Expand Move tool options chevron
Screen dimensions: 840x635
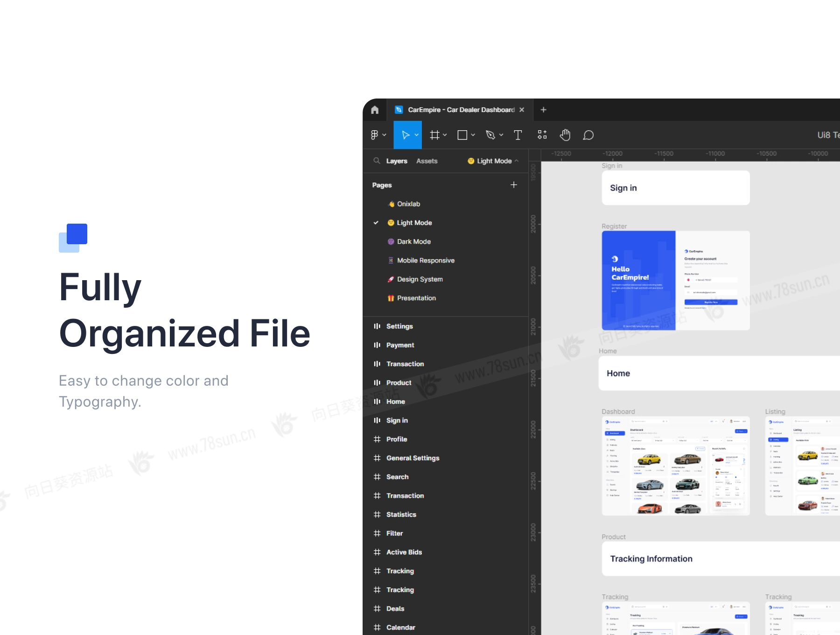click(417, 135)
